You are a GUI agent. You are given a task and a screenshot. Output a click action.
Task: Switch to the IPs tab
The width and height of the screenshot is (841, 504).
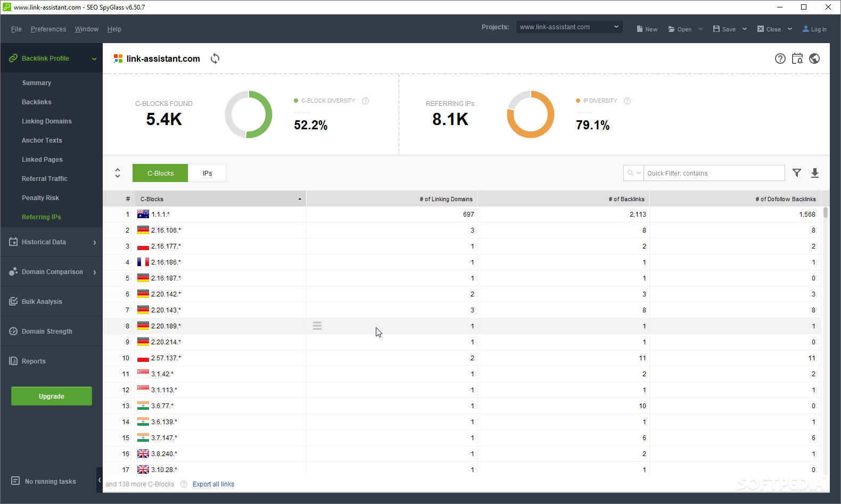207,173
